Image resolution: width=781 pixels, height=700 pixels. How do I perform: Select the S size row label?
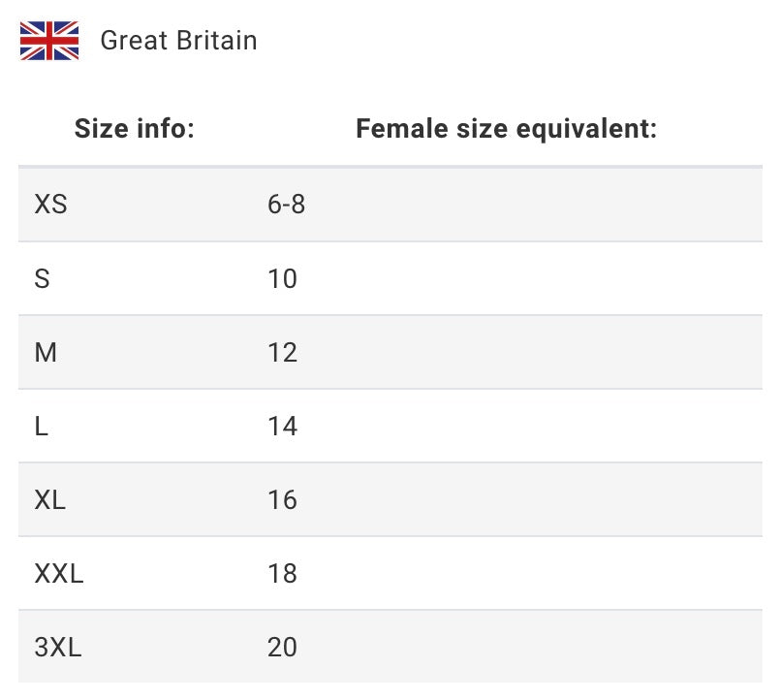[x=42, y=278]
